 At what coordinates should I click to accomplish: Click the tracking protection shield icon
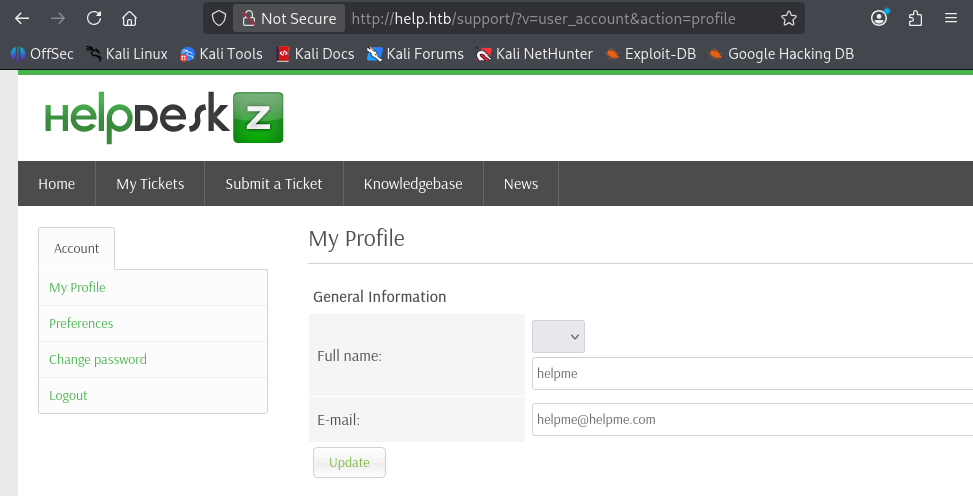[x=219, y=18]
